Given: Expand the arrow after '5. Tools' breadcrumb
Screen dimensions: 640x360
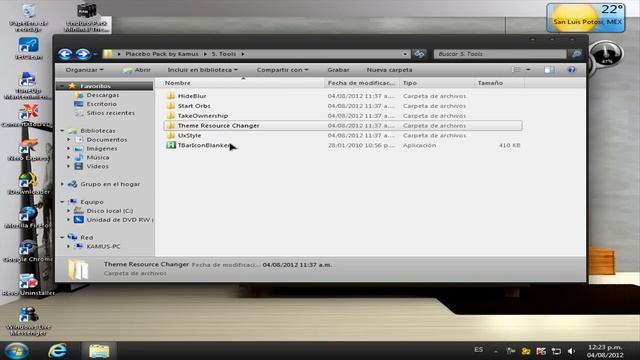Looking at the screenshot, I should pyautogui.click(x=243, y=54).
